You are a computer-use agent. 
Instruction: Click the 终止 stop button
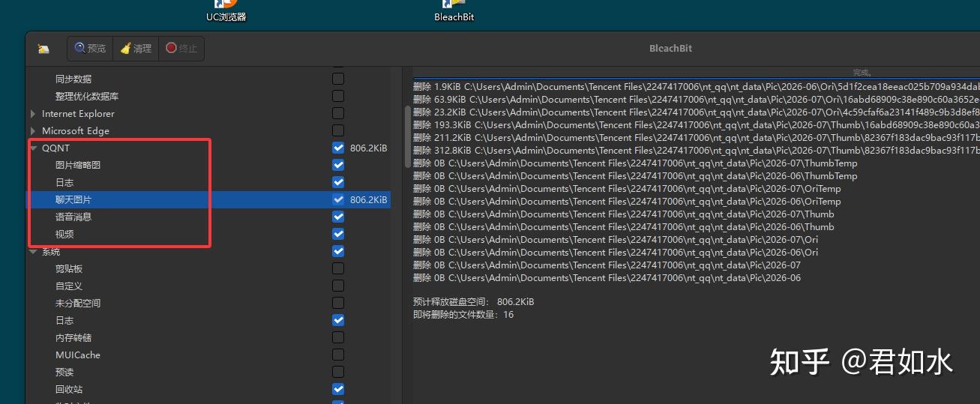(x=181, y=49)
